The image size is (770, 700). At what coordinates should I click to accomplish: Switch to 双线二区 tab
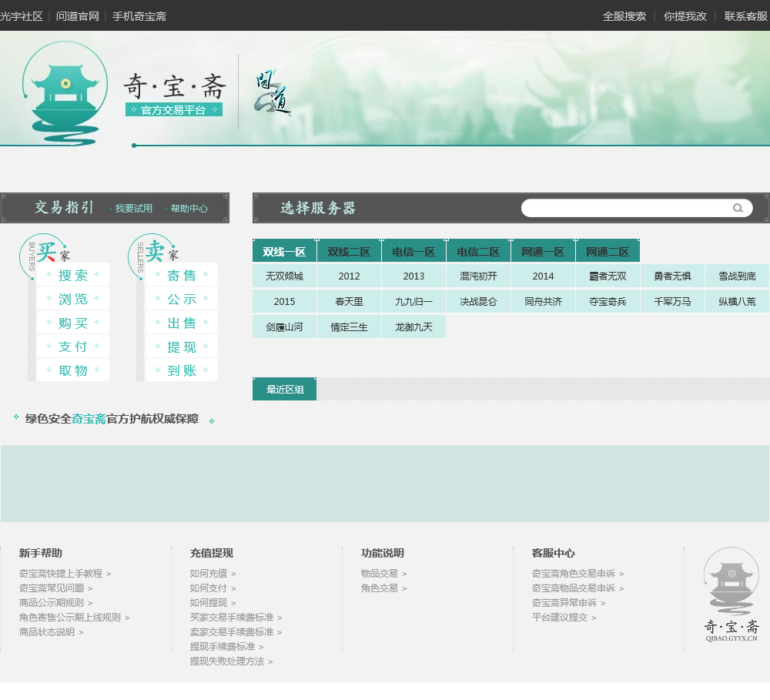point(349,252)
